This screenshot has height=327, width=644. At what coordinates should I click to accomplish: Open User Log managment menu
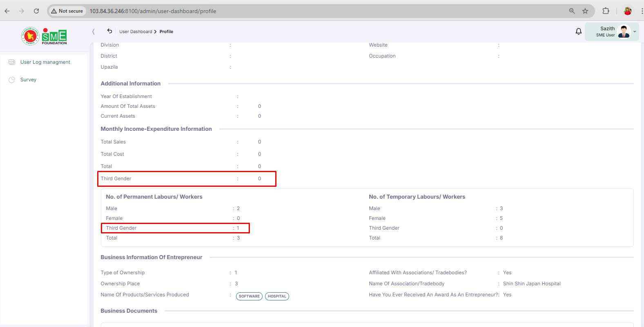click(x=45, y=62)
